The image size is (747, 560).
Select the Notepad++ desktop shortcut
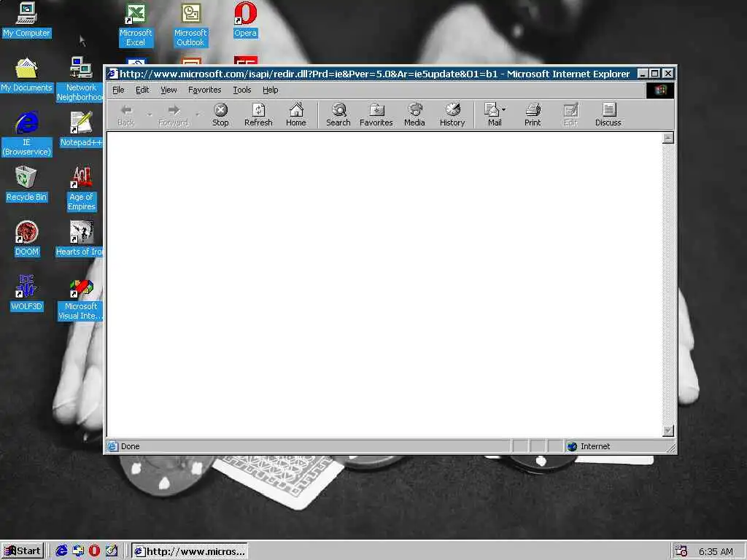click(x=81, y=130)
